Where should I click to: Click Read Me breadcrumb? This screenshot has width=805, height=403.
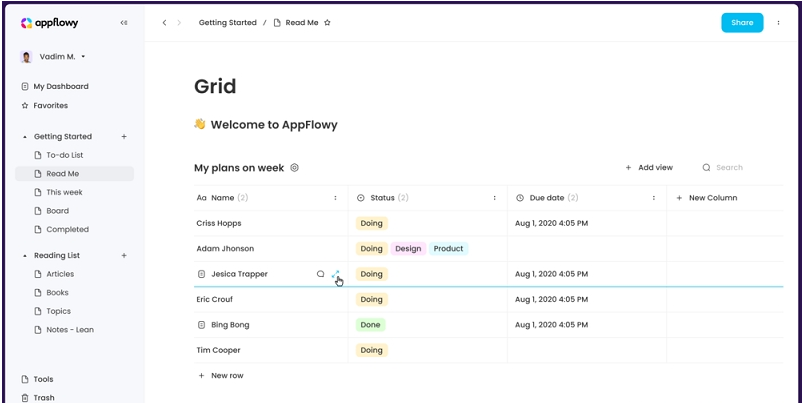point(296,23)
